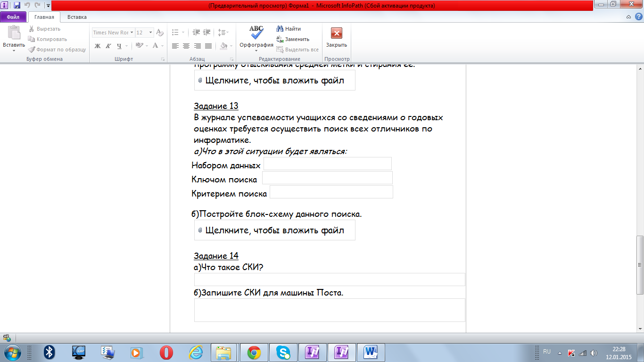Click the Bluetooth taskbar icon
Image resolution: width=644 pixels, height=362 pixels.
tap(50, 352)
